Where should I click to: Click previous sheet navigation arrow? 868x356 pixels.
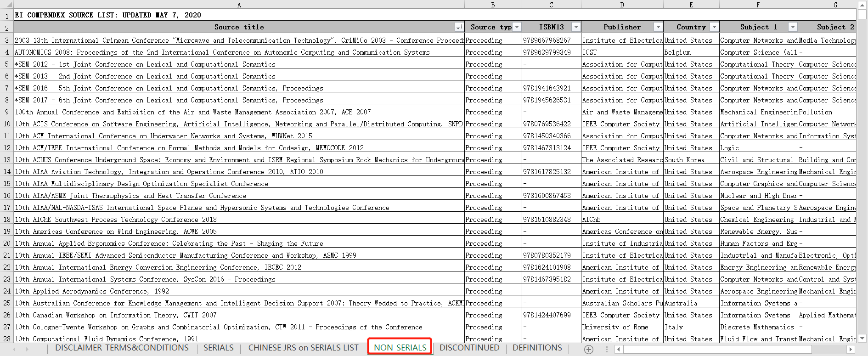(x=14, y=350)
